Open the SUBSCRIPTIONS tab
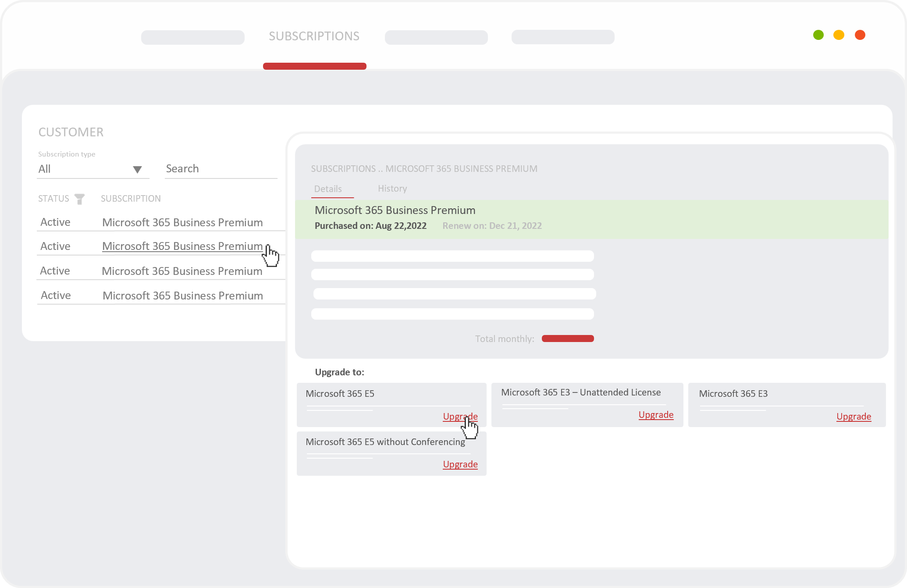Viewport: 907px width, 588px height. [x=314, y=36]
